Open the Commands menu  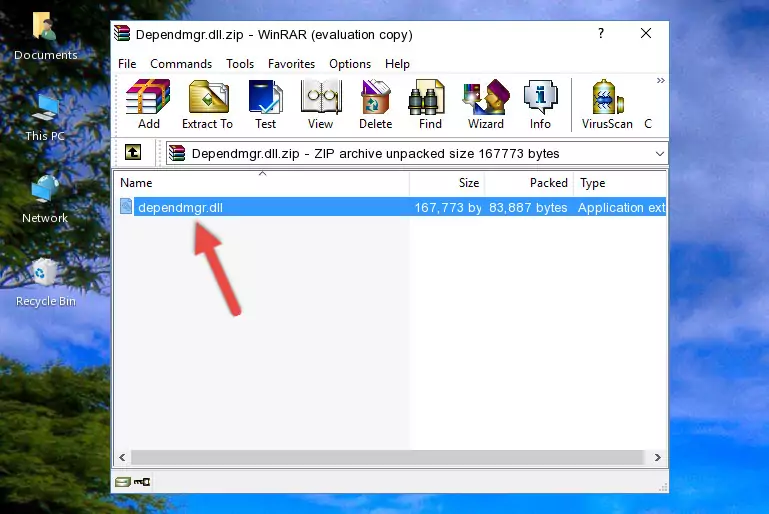(181, 64)
